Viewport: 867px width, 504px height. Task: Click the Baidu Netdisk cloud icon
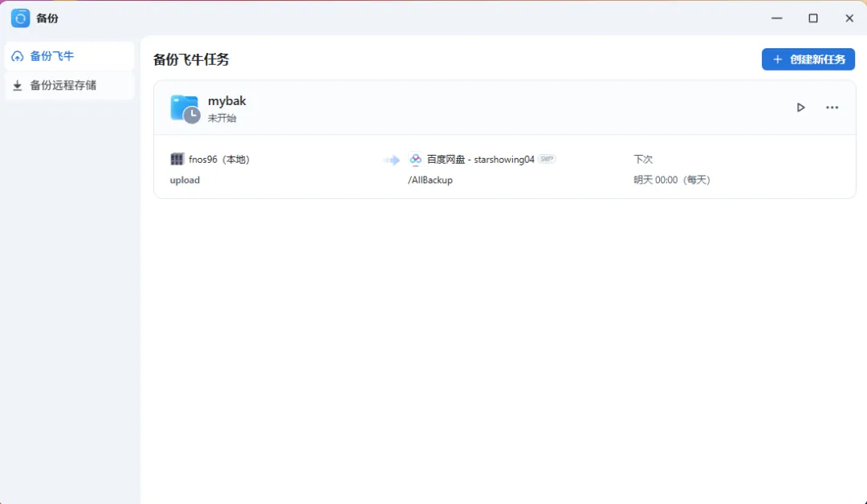[415, 159]
